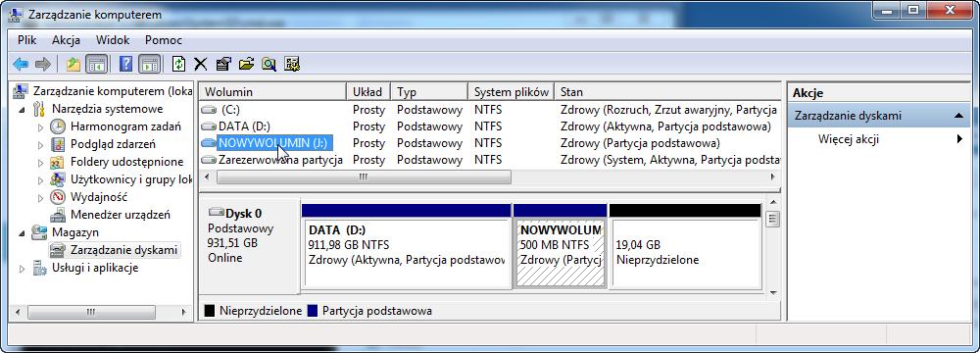The width and height of the screenshot is (980, 353).
Task: Expand the Użytkownicy i grupy lokalne arrow
Action: pyautogui.click(x=41, y=179)
